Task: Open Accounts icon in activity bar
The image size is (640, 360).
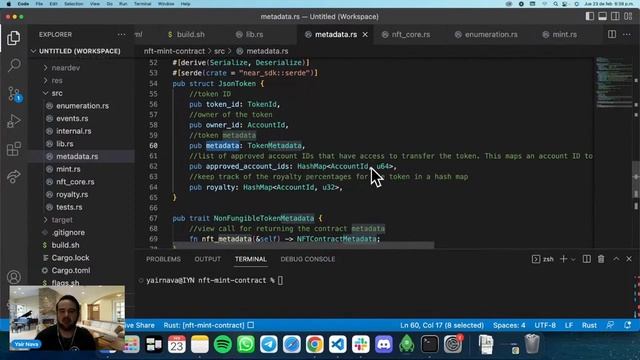Action: point(13,277)
